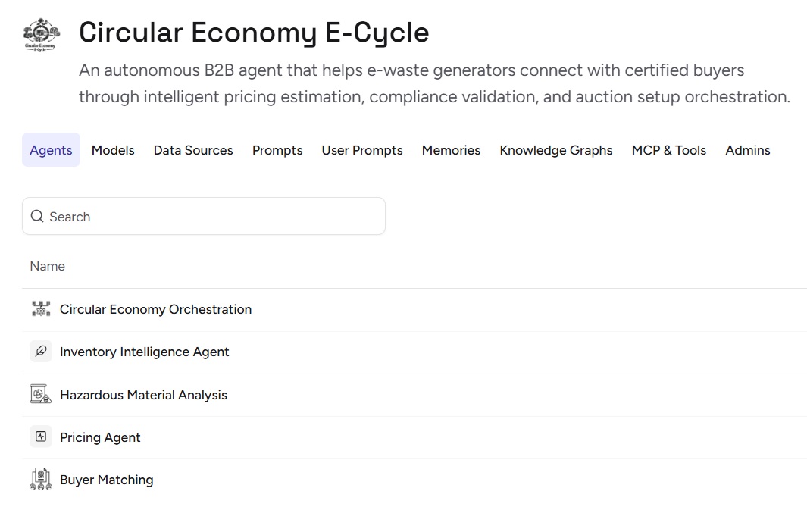807x532 pixels.
Task: Open the Memories tab
Action: pyautogui.click(x=451, y=150)
